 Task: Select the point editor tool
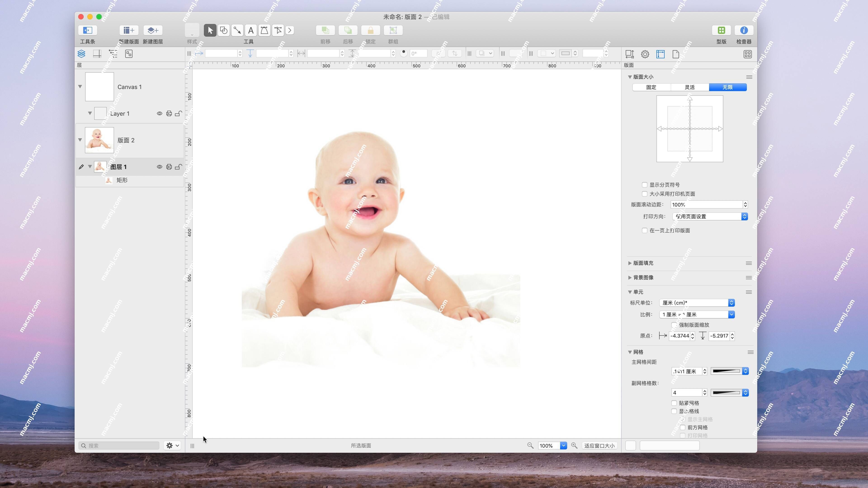(278, 30)
